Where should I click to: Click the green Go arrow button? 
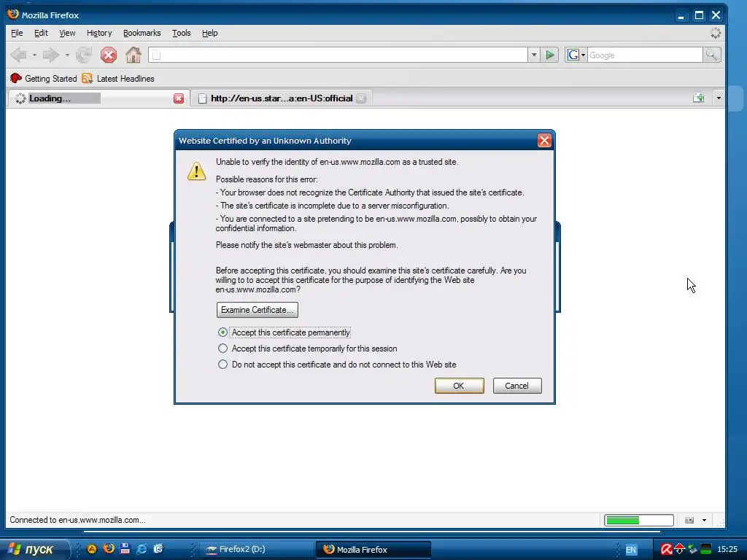550,55
